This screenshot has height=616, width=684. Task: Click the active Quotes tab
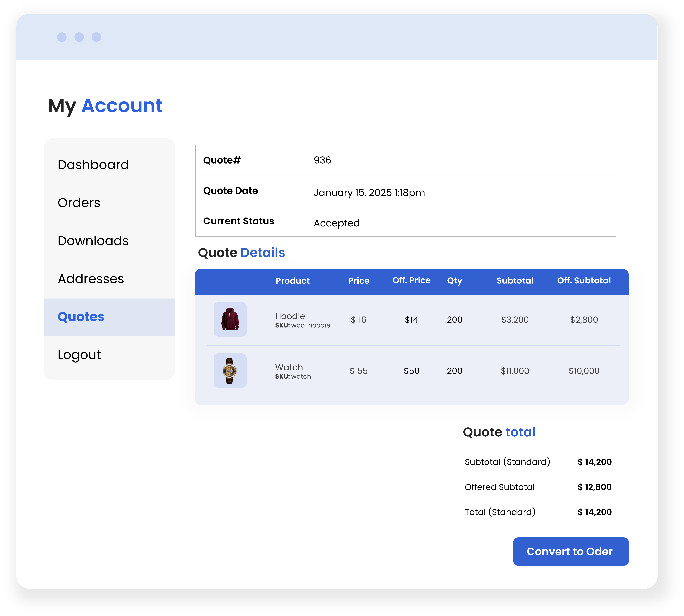coord(81,317)
